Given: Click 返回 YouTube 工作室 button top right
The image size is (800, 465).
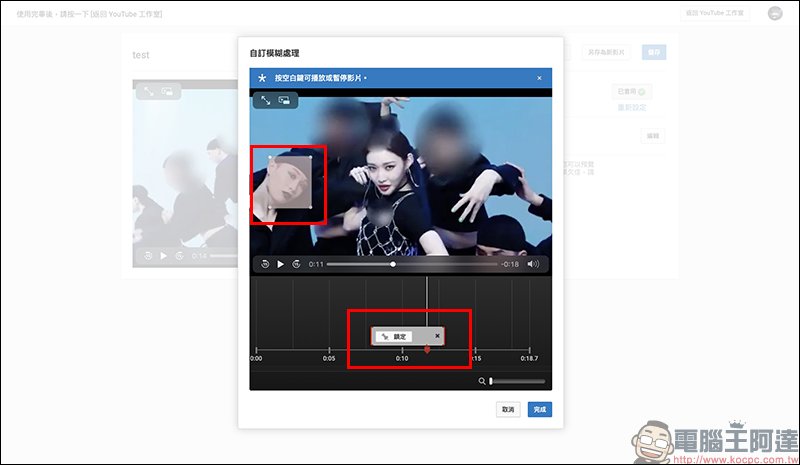Looking at the screenshot, I should point(715,13).
